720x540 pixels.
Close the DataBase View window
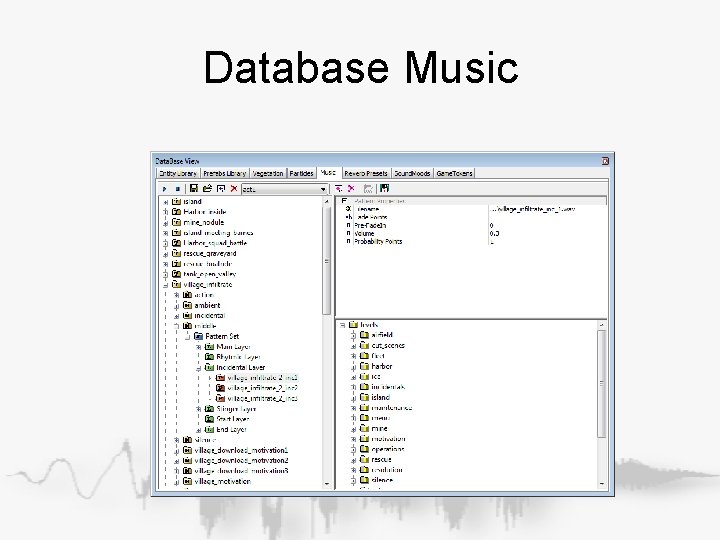[x=605, y=161]
